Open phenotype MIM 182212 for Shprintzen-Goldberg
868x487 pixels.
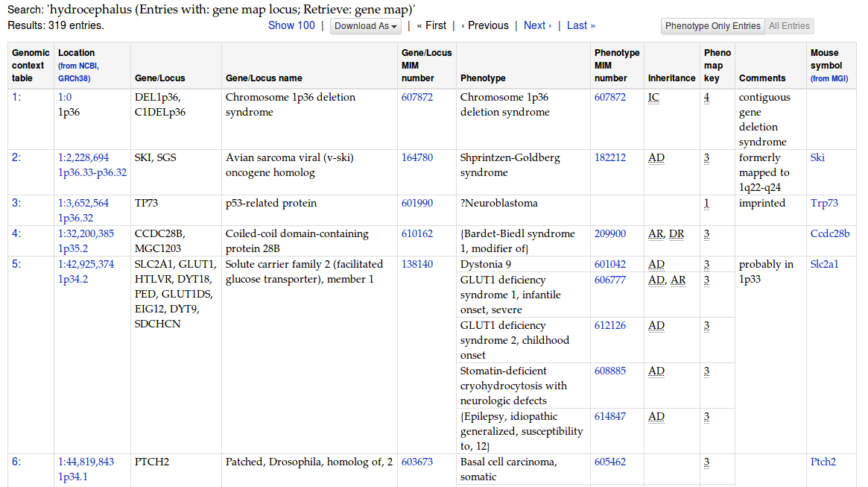(609, 157)
